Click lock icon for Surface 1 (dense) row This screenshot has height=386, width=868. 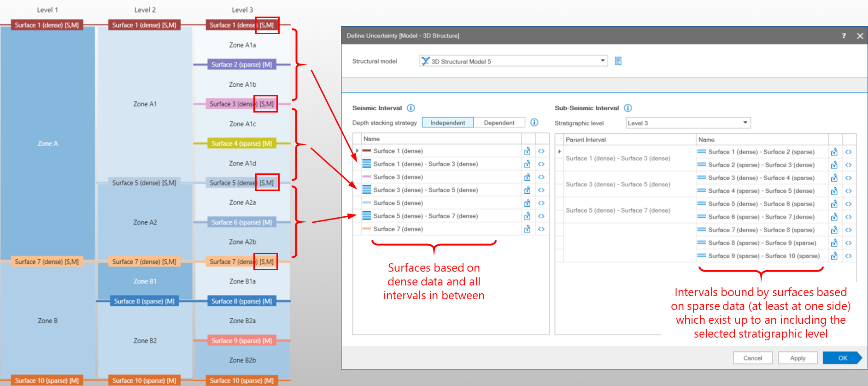(527, 151)
